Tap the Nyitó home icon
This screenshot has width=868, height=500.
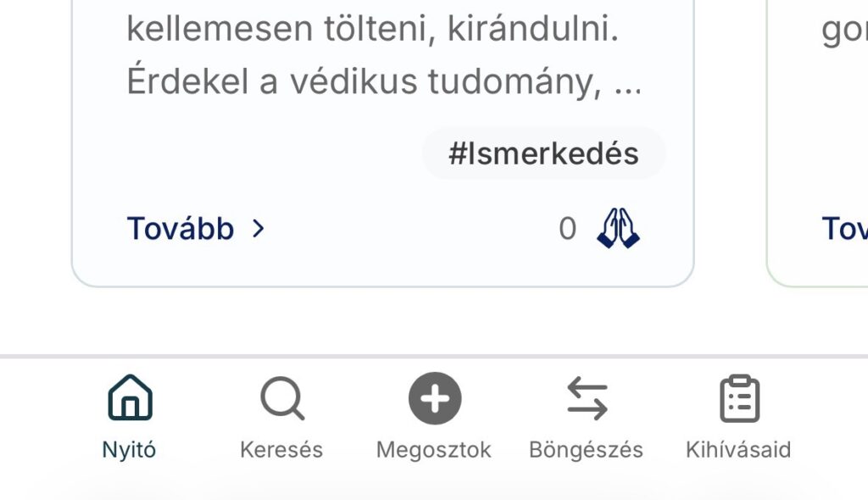click(x=130, y=398)
